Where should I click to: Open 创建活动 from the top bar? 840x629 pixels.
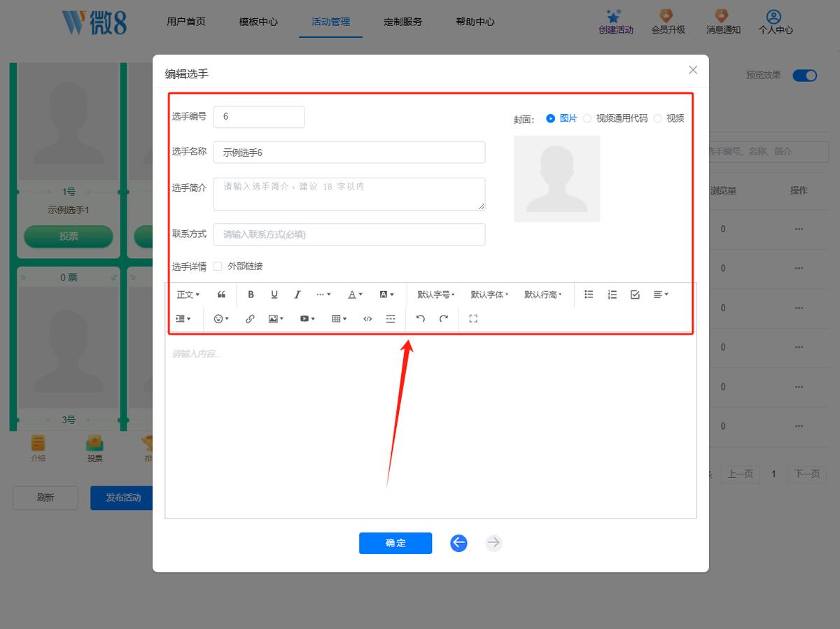click(616, 22)
